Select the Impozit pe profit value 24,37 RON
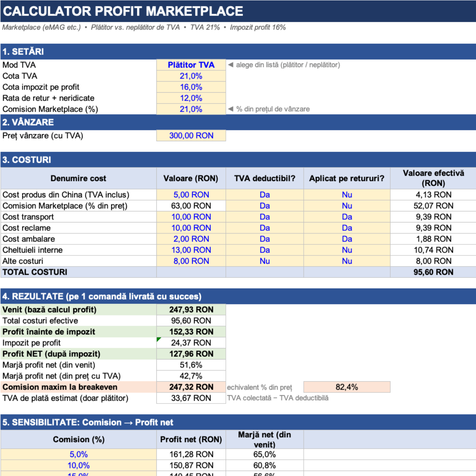This screenshot has width=476, height=476. (191, 343)
